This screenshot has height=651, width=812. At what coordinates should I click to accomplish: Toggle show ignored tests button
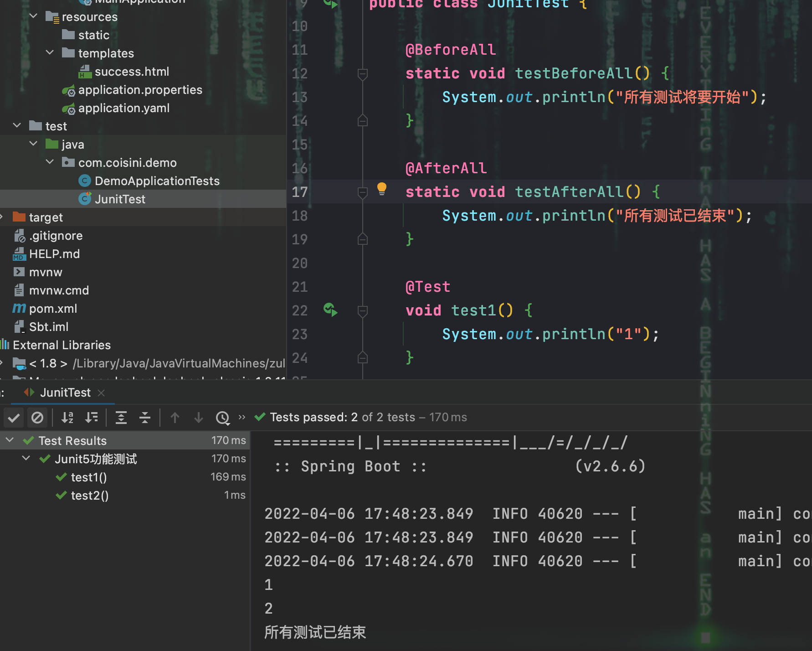click(37, 418)
